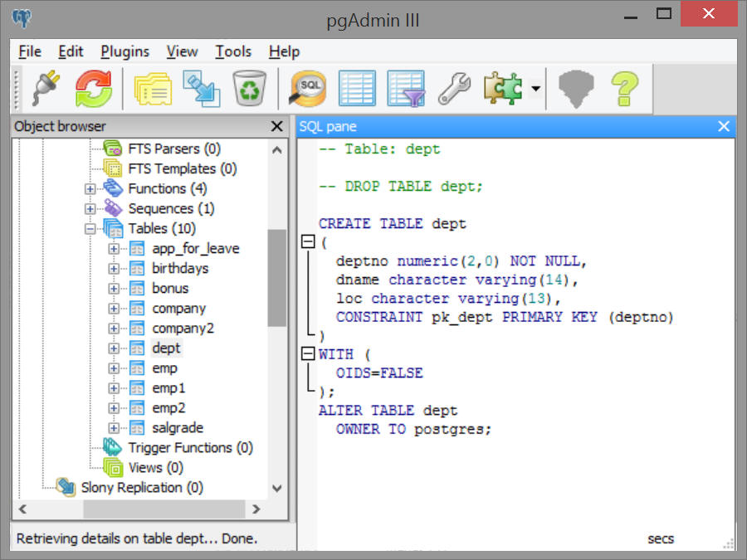The height and width of the screenshot is (560, 747).
Task: View data in the selected table
Action: (x=357, y=88)
